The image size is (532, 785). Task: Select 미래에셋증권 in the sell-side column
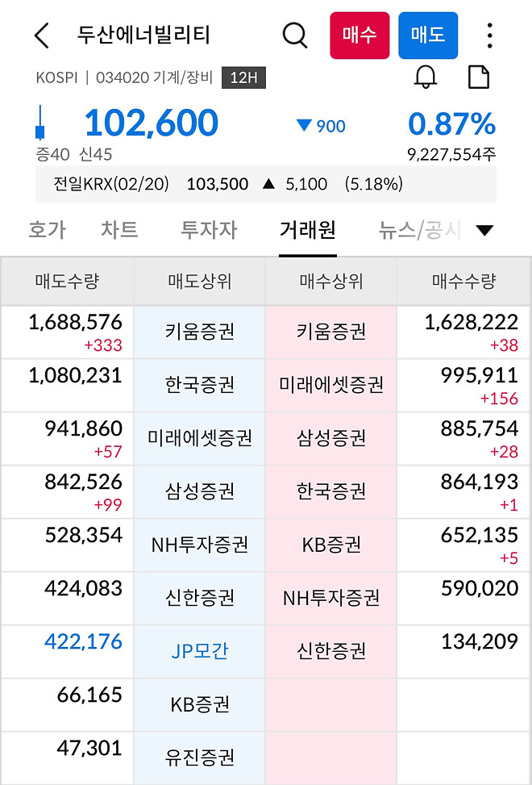(x=200, y=439)
